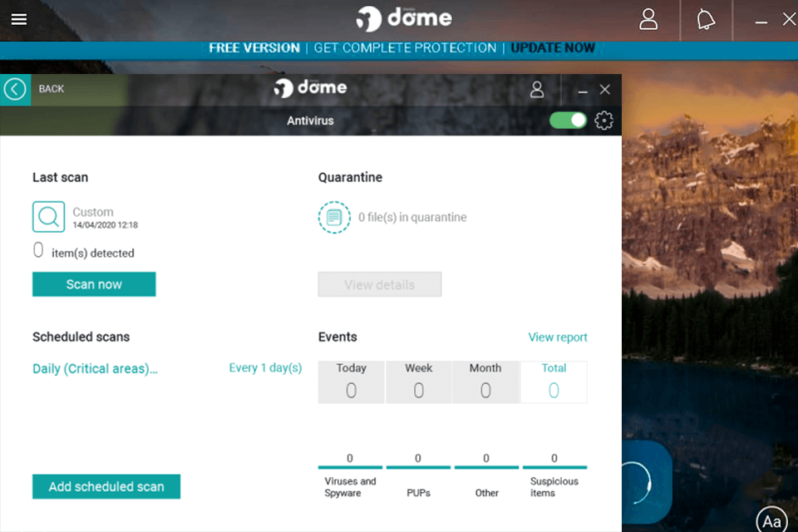Viewport: 798px width, 532px height.
Task: Click the Scheduled scans heading
Action: coord(81,337)
